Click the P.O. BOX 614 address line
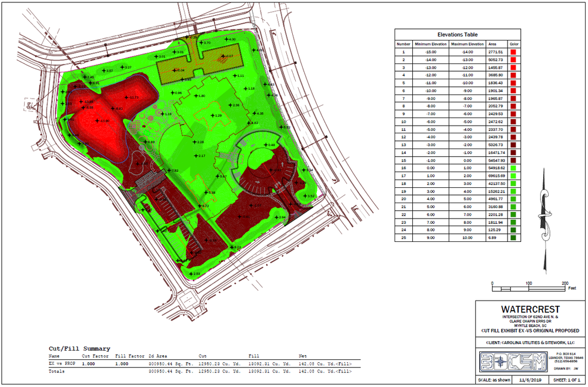 [x=566, y=354]
